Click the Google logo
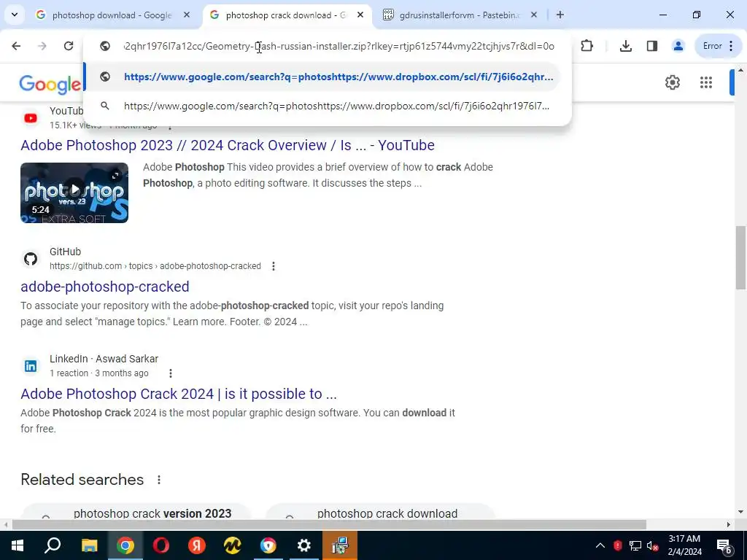 point(50,85)
